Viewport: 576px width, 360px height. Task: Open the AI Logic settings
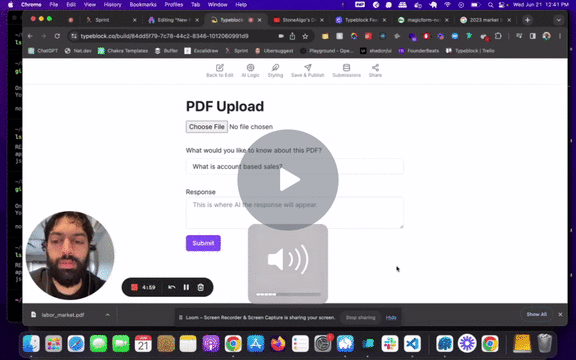tap(250, 71)
